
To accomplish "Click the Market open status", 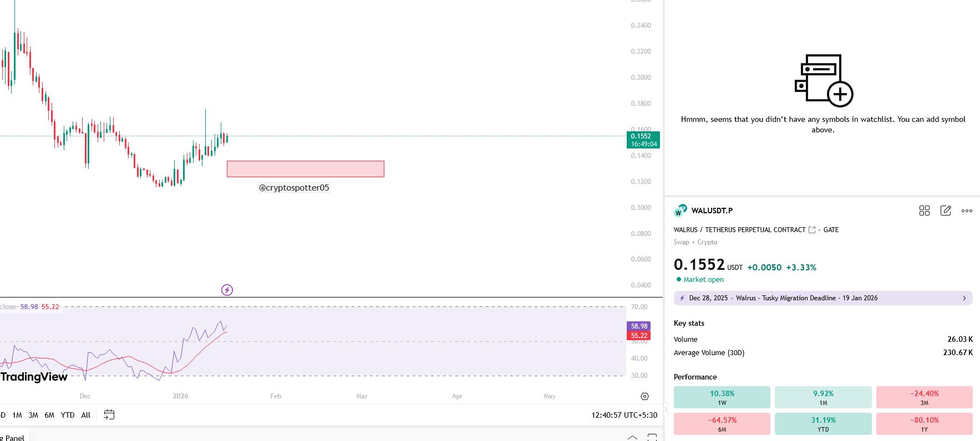I will click(x=700, y=280).
